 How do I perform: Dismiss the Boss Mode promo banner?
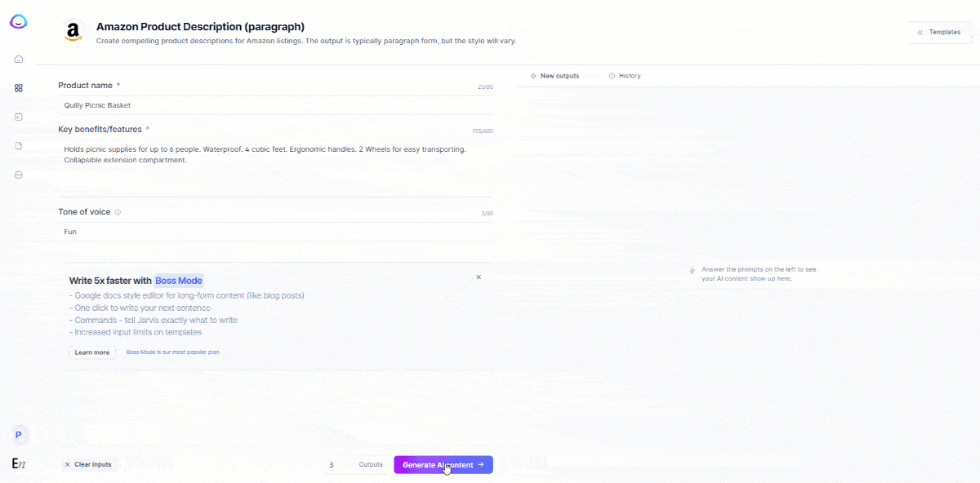(479, 277)
